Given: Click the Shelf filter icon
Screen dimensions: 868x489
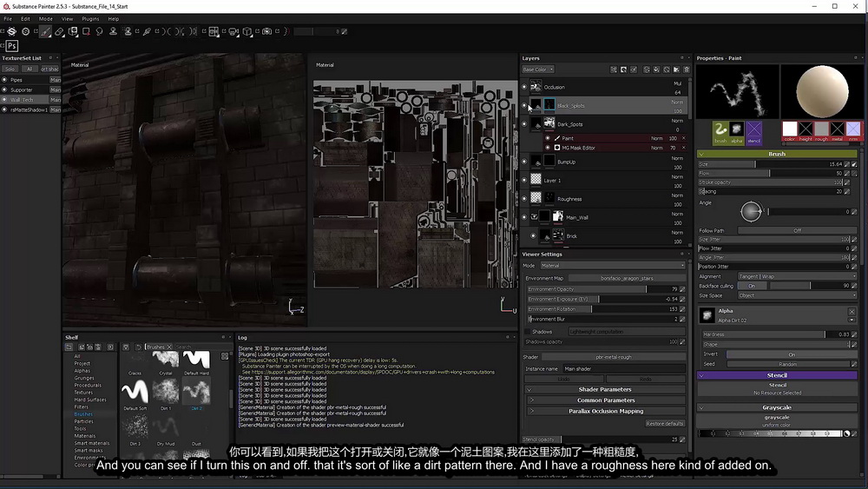Looking at the screenshot, I should pos(126,347).
